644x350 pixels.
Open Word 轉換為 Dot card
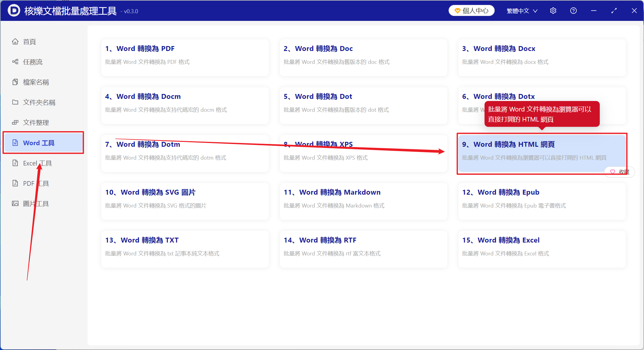coord(363,105)
